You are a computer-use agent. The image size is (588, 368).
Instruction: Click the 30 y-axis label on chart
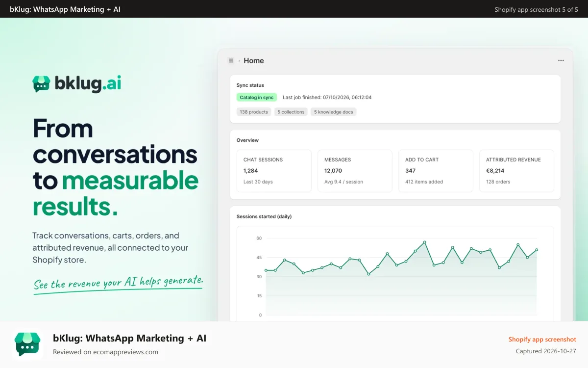[x=259, y=277]
